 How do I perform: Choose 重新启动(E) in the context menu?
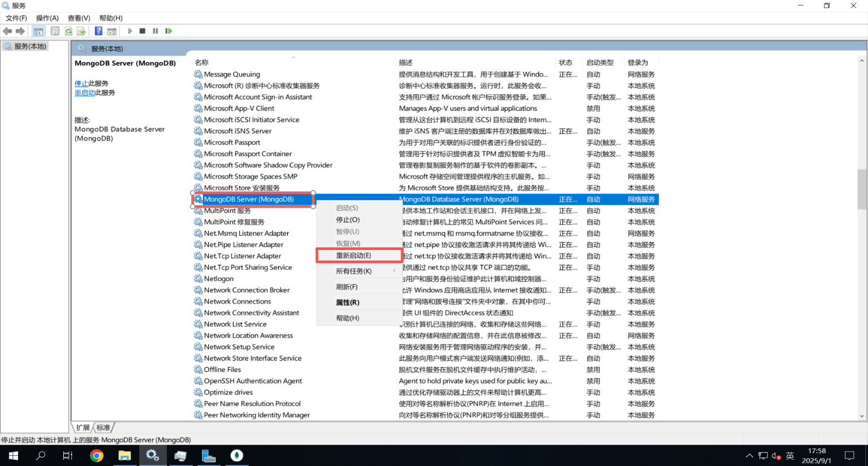point(359,255)
